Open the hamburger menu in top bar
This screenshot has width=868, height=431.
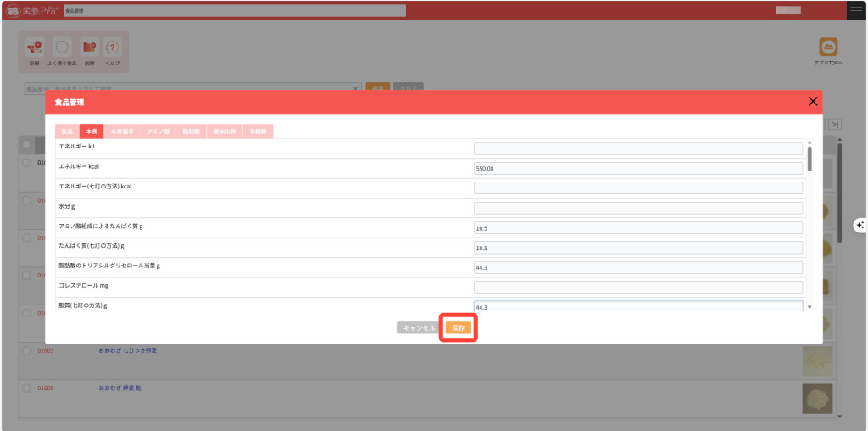(x=856, y=10)
